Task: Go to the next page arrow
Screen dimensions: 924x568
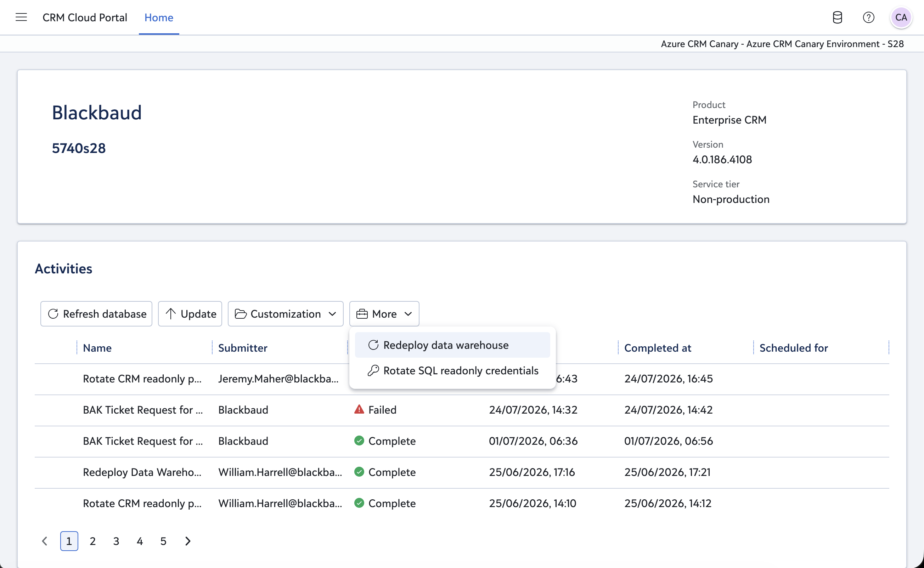Action: coord(188,541)
